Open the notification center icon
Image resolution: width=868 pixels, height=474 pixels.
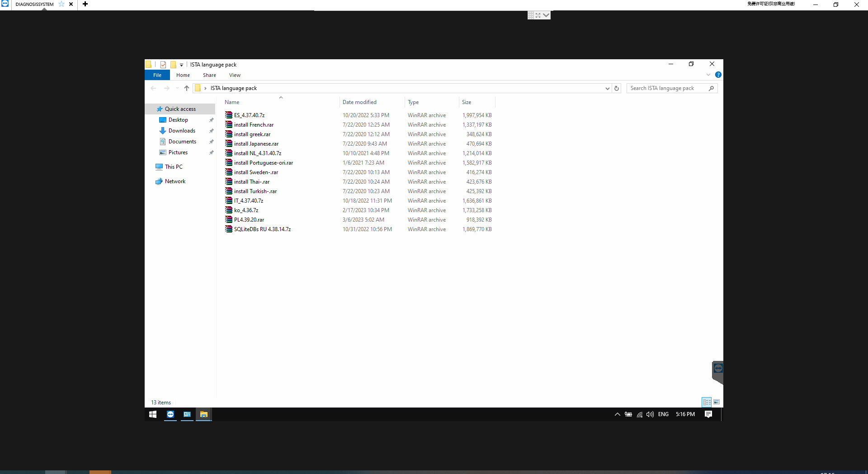pos(708,414)
